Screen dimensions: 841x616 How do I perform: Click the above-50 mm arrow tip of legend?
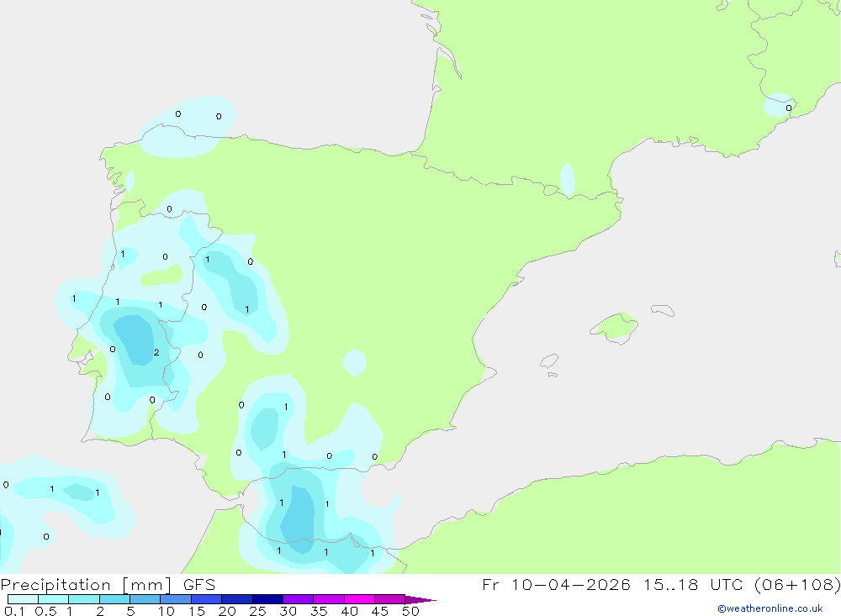tap(420, 599)
